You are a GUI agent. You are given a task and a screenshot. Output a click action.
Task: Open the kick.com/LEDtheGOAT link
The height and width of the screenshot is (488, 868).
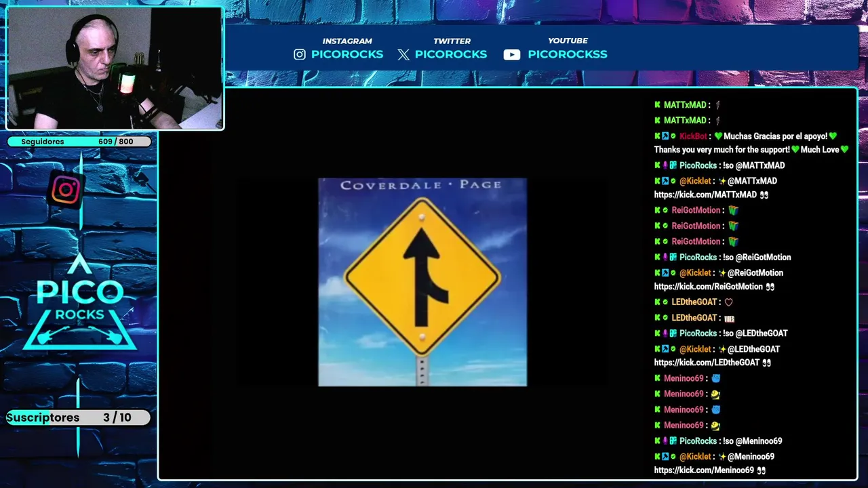707,363
